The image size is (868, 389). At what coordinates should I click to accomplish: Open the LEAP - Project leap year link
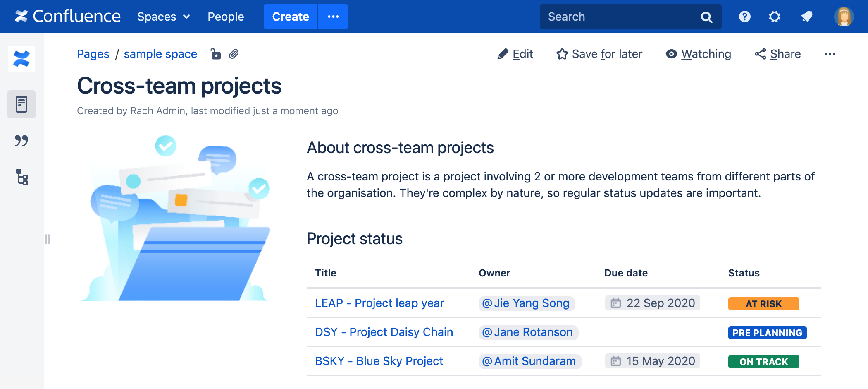[379, 303]
